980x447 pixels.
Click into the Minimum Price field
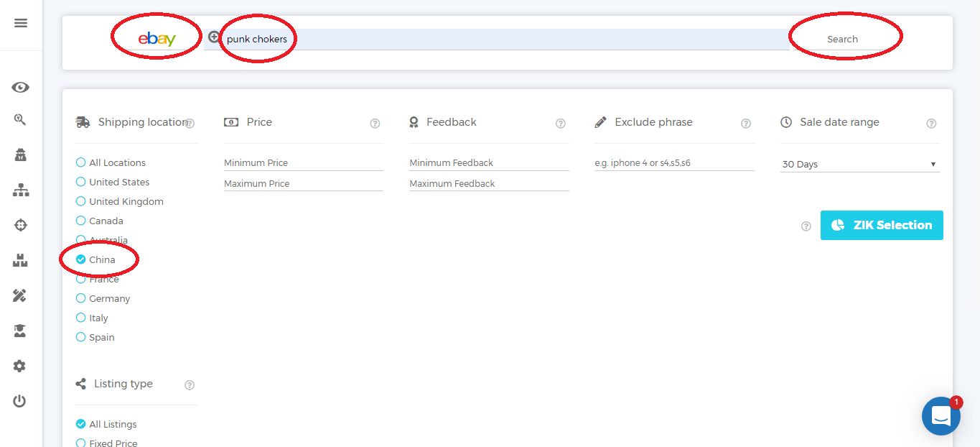point(303,163)
